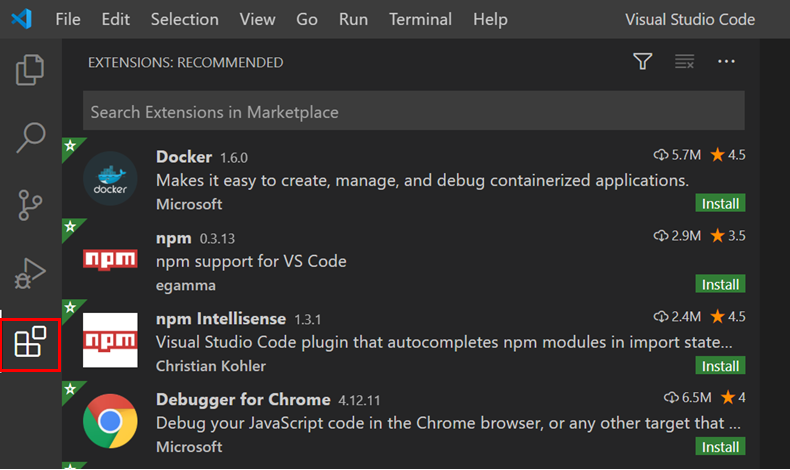Focus the Search Extensions in Marketplace field
This screenshot has height=470, width=790.
coord(414,111)
